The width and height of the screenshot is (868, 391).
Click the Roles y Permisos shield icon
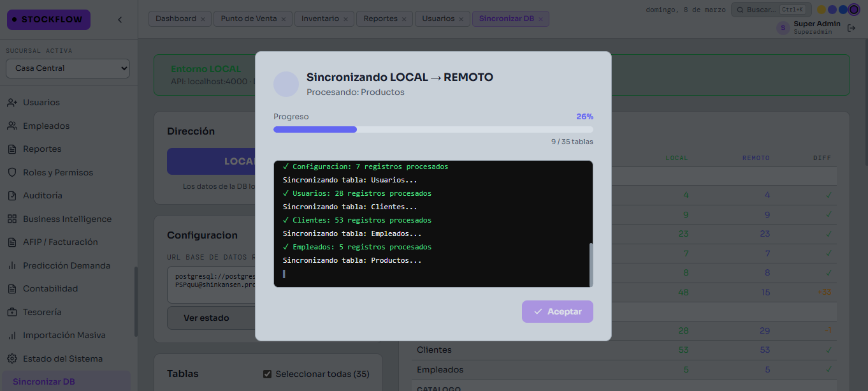point(11,173)
